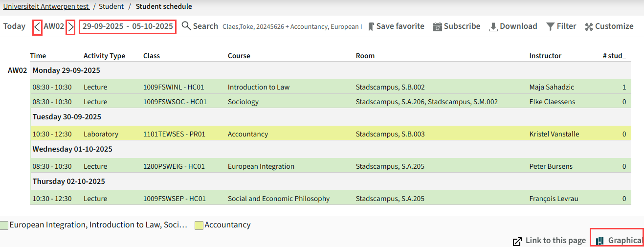
Task: Click the green course legend swatch
Action: pos(4,225)
